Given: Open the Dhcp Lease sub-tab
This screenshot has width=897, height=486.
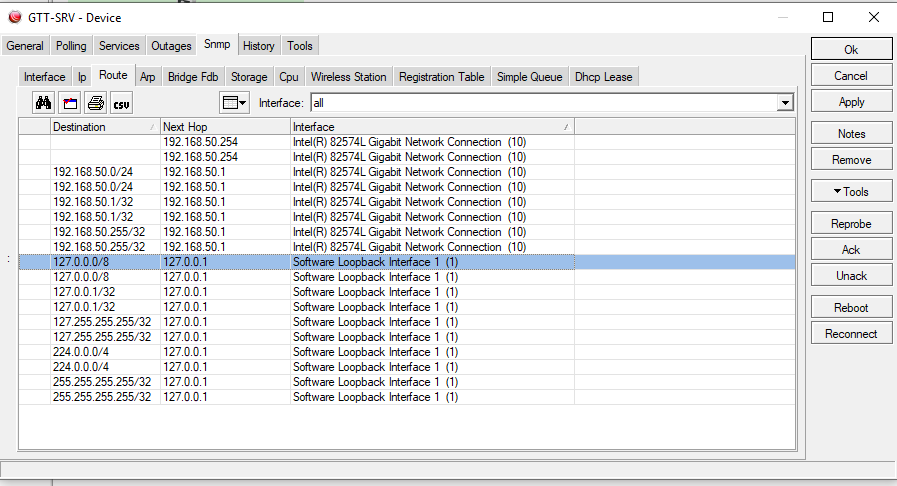Looking at the screenshot, I should point(604,77).
